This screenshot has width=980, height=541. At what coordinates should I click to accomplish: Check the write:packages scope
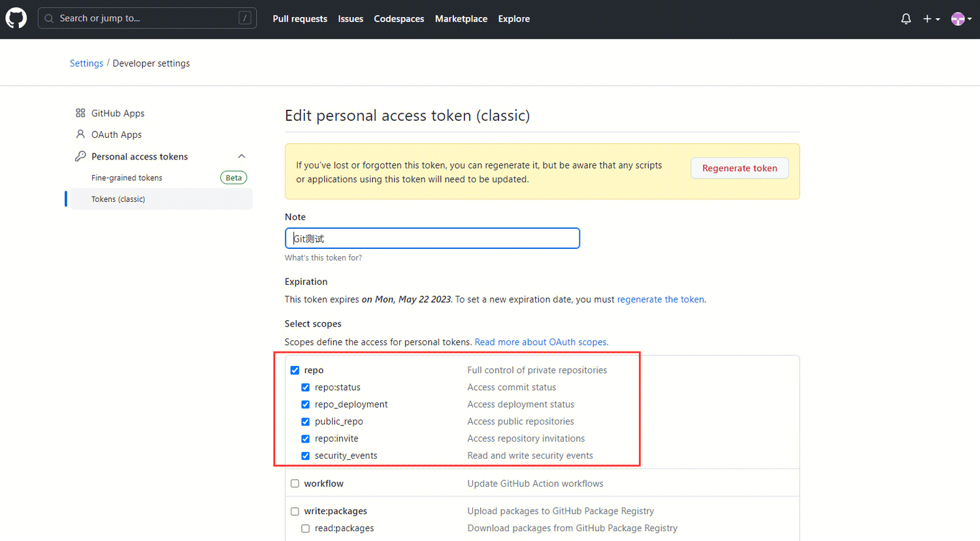295,512
